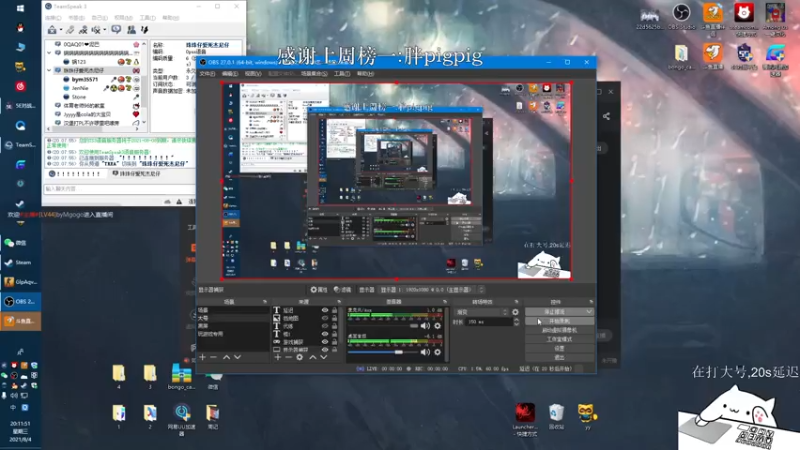Mute the 麦克风/Aux speaker icon
The width and height of the screenshot is (800, 450).
425,326
